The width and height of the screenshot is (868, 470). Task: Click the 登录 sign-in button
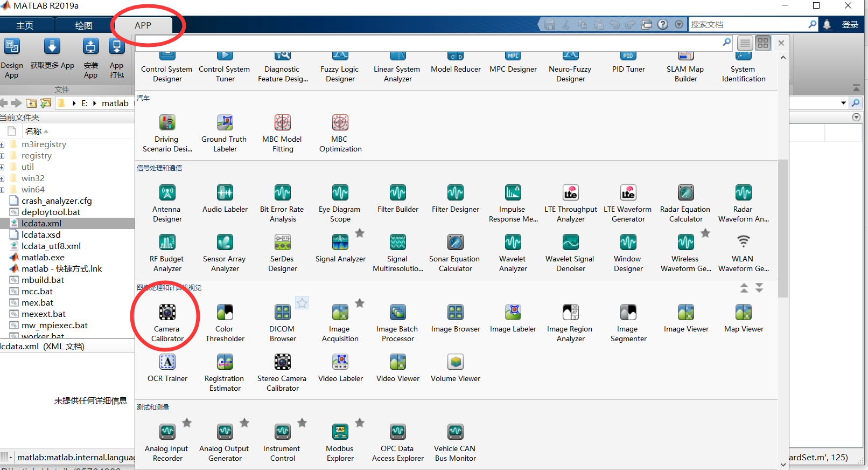pos(850,24)
